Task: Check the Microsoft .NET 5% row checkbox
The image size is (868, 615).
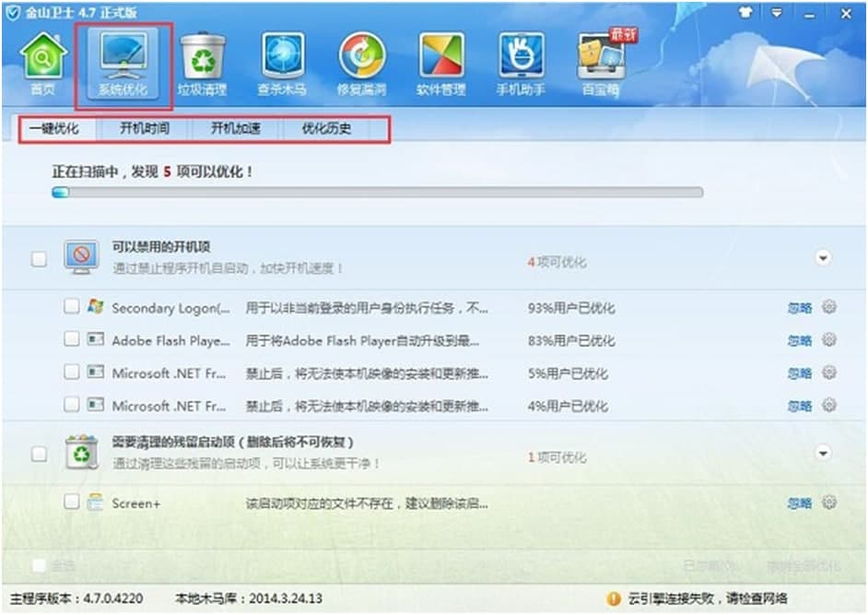Action: tap(71, 372)
